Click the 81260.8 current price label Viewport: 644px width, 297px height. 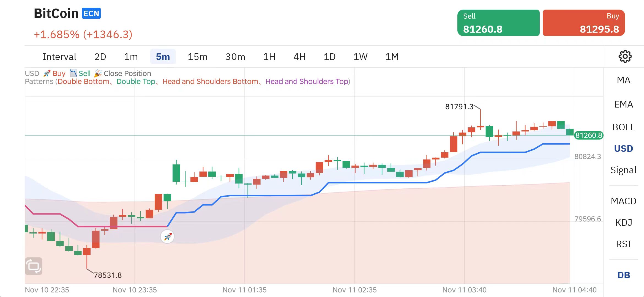click(x=588, y=135)
